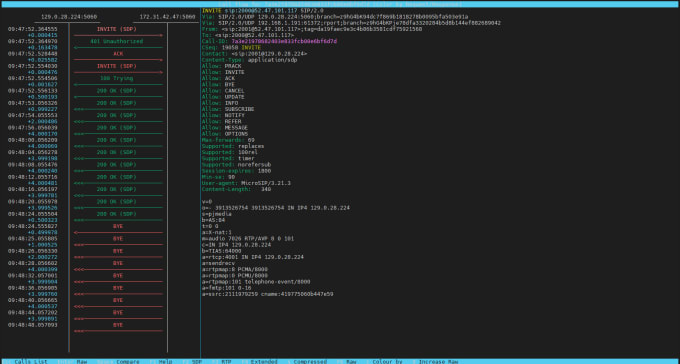The image size is (680, 364).
Task: Select INVITE (SDP) message at 09:47:52.554030
Action: pos(116,66)
